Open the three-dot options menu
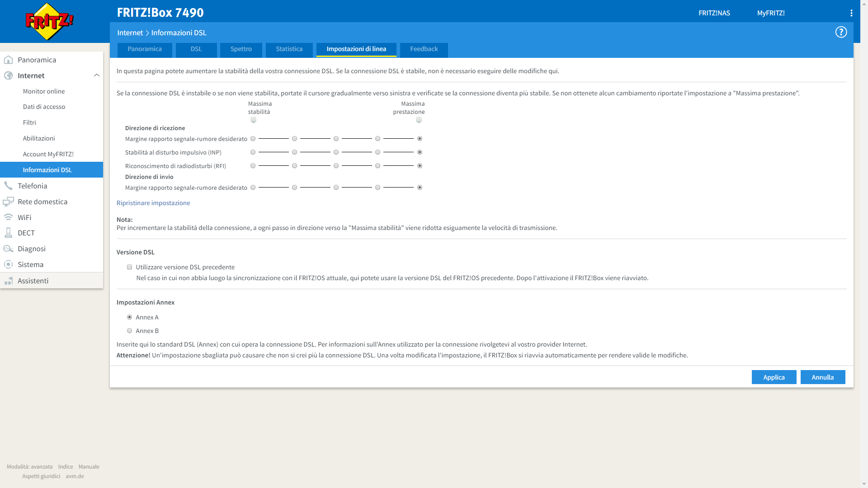Screen dimensions: 868x488 (x=851, y=13)
